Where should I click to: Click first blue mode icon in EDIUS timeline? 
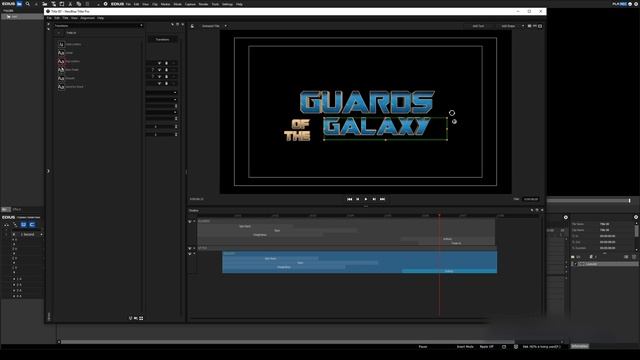click(x=23, y=224)
